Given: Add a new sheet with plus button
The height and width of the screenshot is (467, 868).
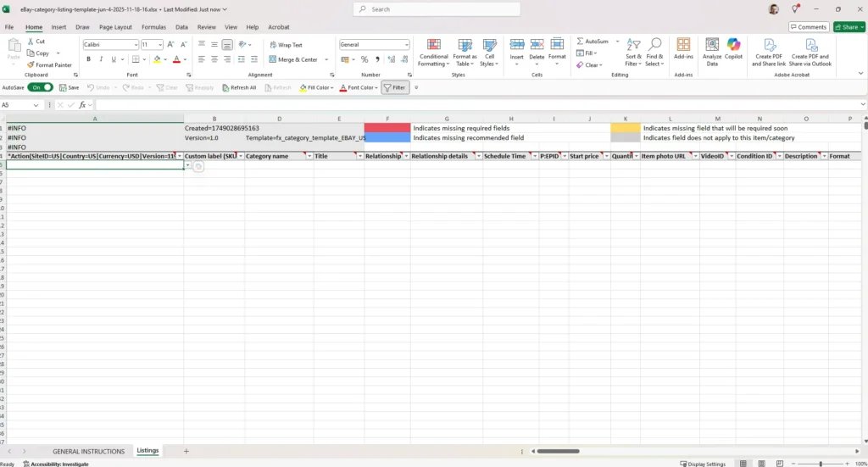Looking at the screenshot, I should point(186,452).
